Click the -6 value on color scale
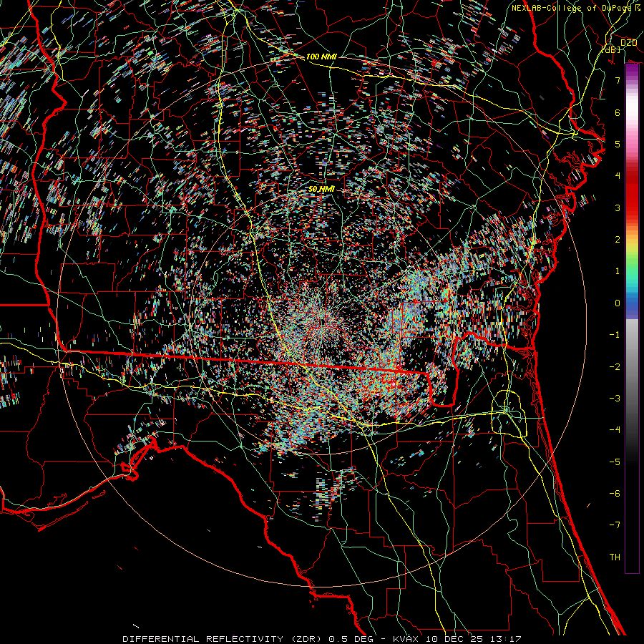The image size is (644, 644). point(615,494)
